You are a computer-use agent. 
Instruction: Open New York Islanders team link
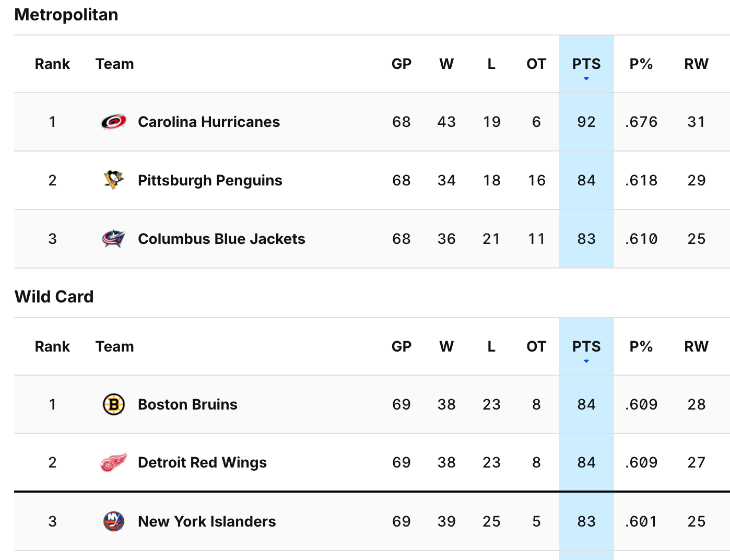pyautogui.click(x=207, y=521)
